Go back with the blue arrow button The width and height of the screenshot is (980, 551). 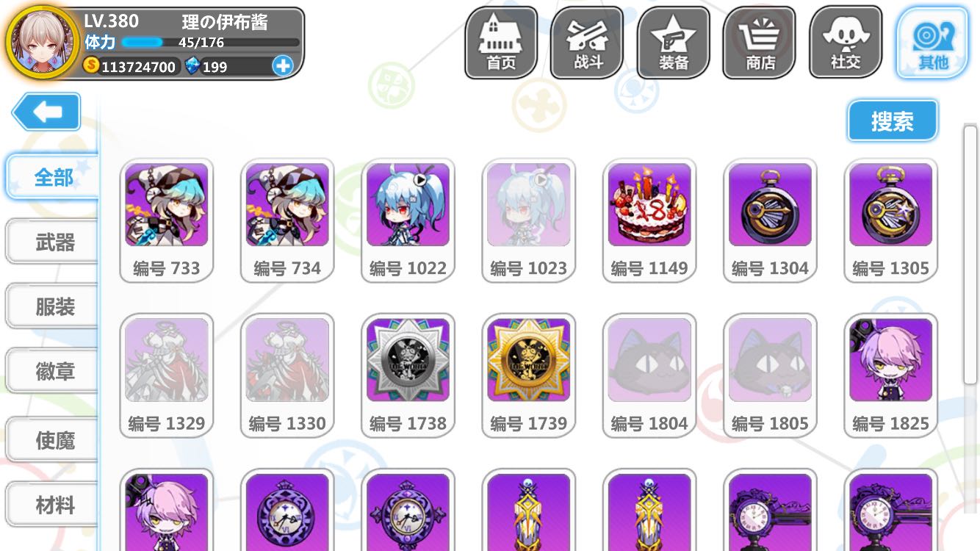point(46,112)
